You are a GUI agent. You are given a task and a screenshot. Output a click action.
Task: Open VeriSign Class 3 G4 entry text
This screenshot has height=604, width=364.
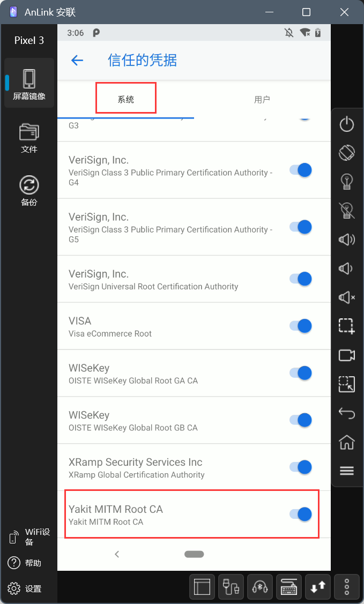(x=170, y=170)
